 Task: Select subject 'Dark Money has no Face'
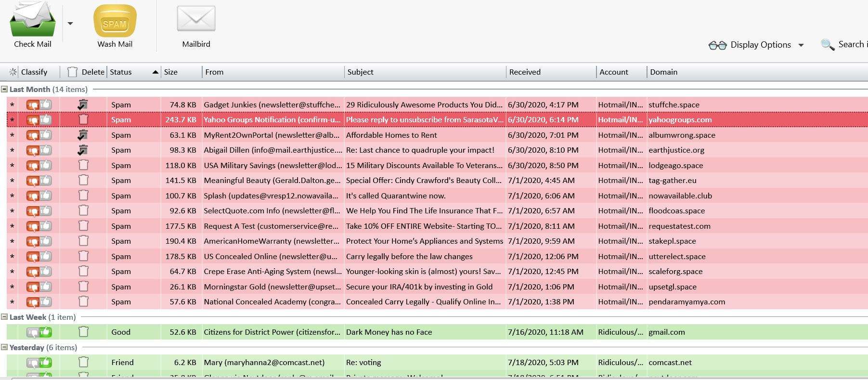(389, 332)
